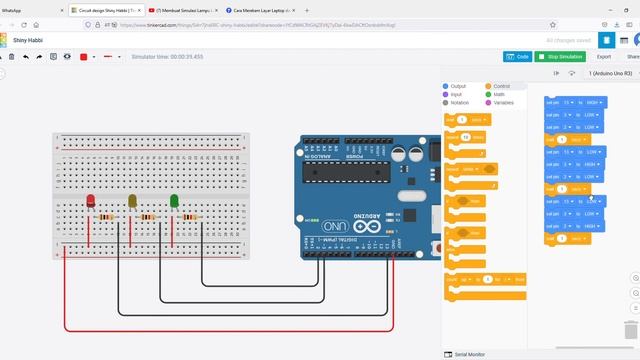Select the wire type line icon
The image size is (640, 360).
pos(108,57)
